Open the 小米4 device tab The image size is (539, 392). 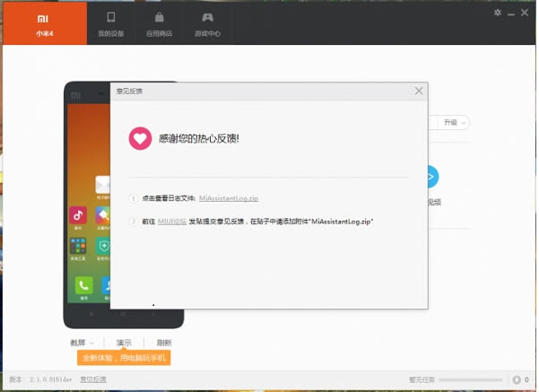point(43,23)
